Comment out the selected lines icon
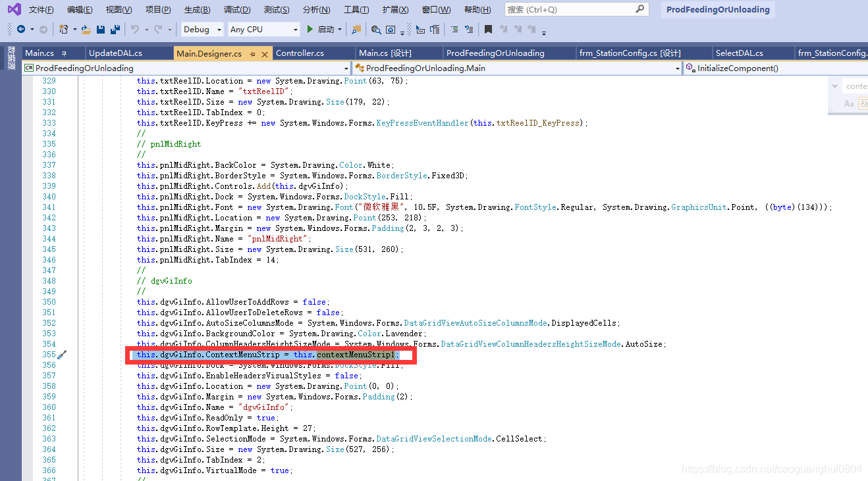The width and height of the screenshot is (868, 481). click(454, 30)
